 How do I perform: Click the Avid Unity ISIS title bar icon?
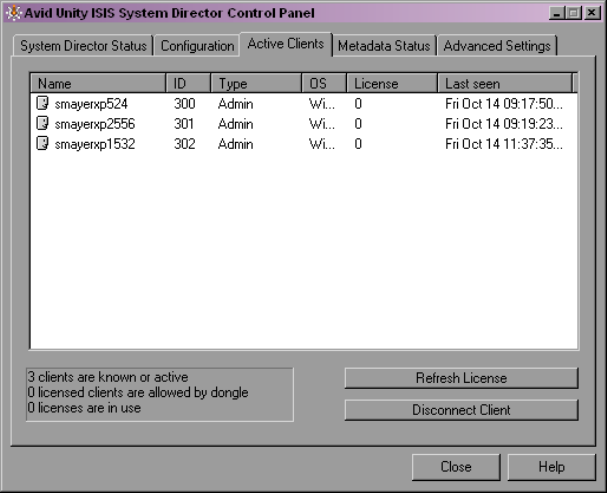(x=14, y=13)
